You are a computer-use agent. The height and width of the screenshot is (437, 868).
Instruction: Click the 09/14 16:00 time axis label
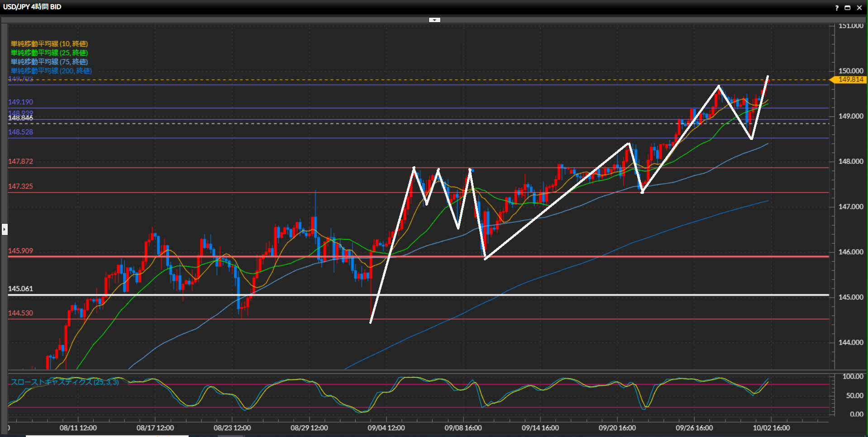pos(540,428)
